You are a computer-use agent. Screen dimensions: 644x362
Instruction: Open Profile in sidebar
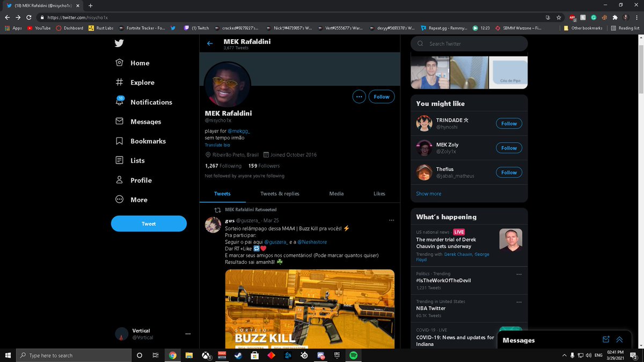pos(133,180)
